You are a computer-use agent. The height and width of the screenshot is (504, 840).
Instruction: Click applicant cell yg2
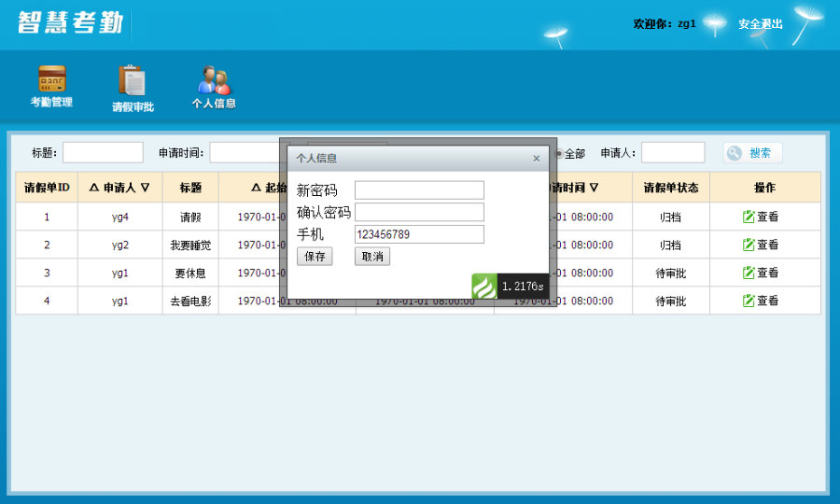coord(120,245)
